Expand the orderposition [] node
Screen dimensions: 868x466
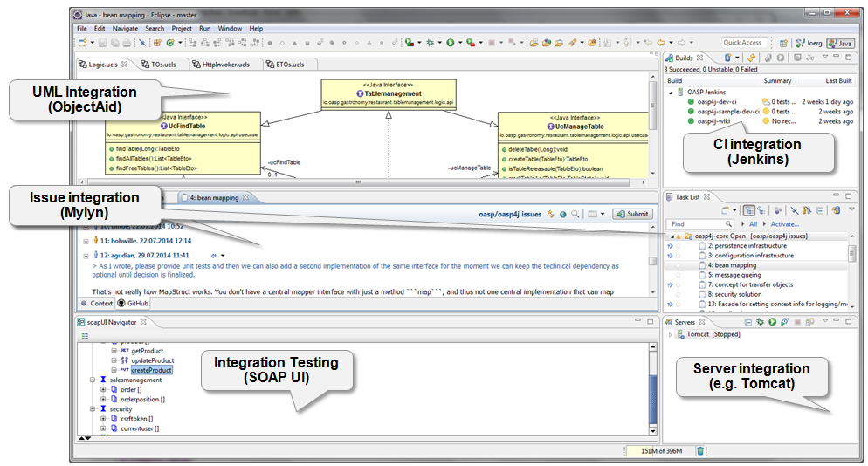[104, 400]
